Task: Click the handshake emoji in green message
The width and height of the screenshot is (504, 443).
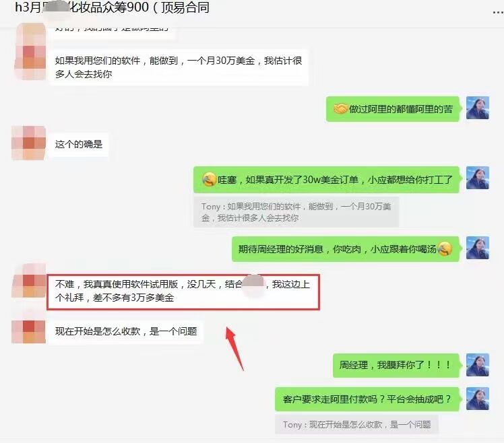Action: 340,109
